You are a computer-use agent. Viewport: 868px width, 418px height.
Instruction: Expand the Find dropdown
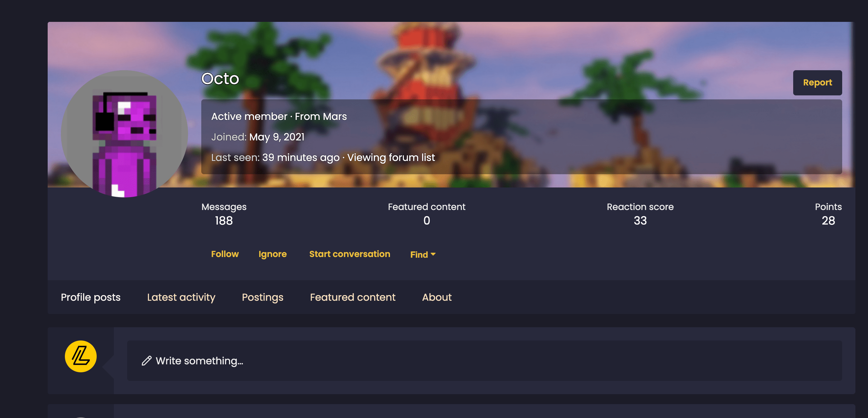422,254
